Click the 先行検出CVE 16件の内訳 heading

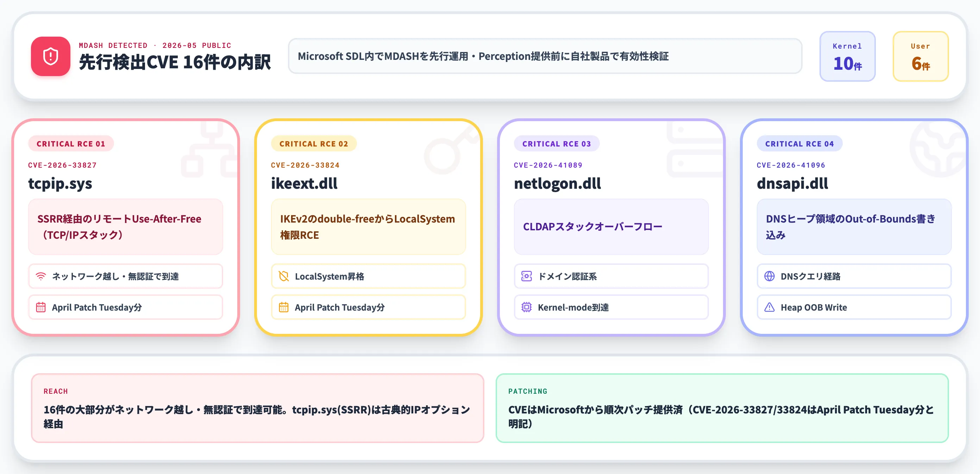point(175,62)
